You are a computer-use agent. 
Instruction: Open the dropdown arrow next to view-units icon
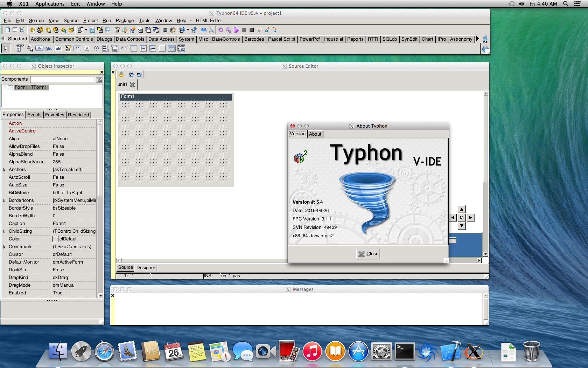coord(86,30)
